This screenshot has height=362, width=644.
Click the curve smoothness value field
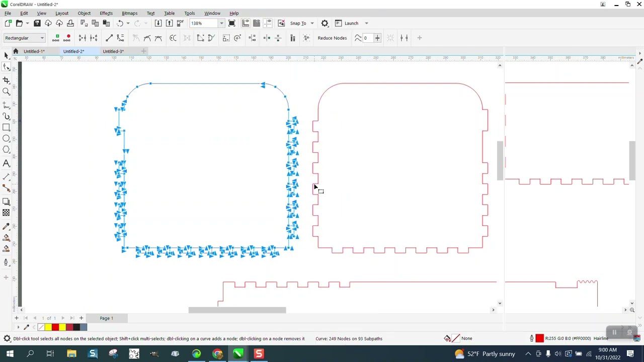tap(367, 38)
